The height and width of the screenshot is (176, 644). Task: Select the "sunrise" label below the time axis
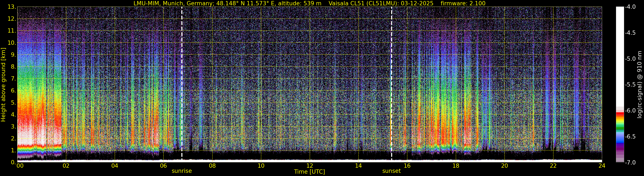[x=182, y=171]
